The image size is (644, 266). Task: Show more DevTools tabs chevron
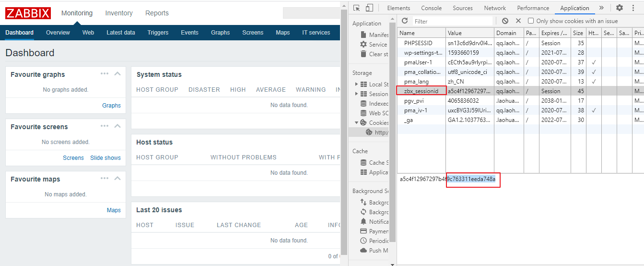tap(601, 8)
